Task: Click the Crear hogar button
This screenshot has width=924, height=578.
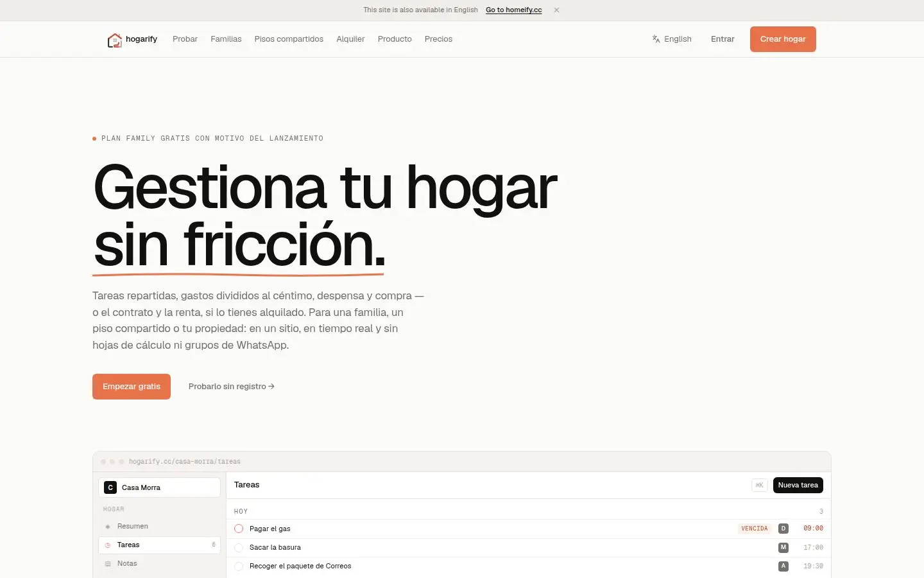Action: (783, 39)
